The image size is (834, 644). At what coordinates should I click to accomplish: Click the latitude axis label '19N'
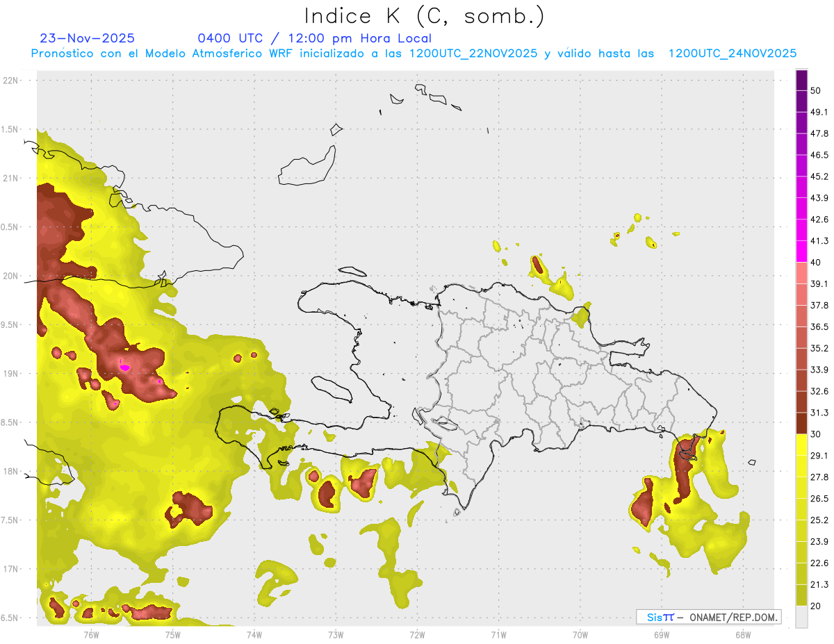coord(12,374)
